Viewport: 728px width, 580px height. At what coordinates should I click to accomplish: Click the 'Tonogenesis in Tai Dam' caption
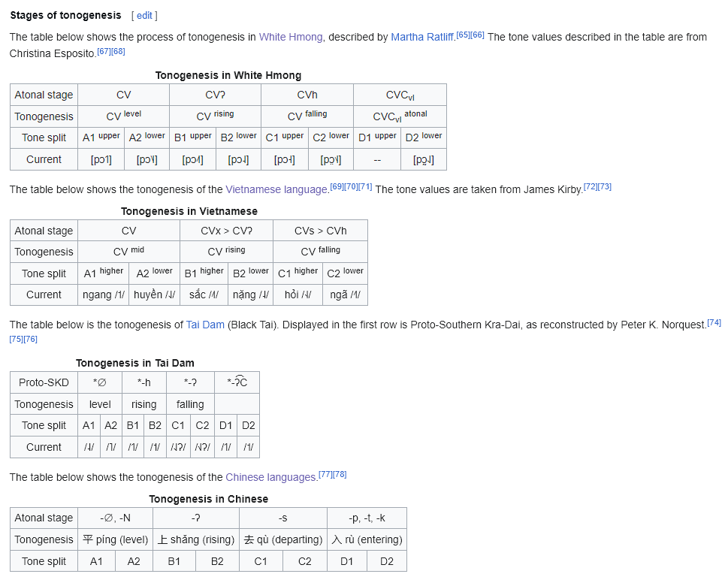[x=135, y=363]
